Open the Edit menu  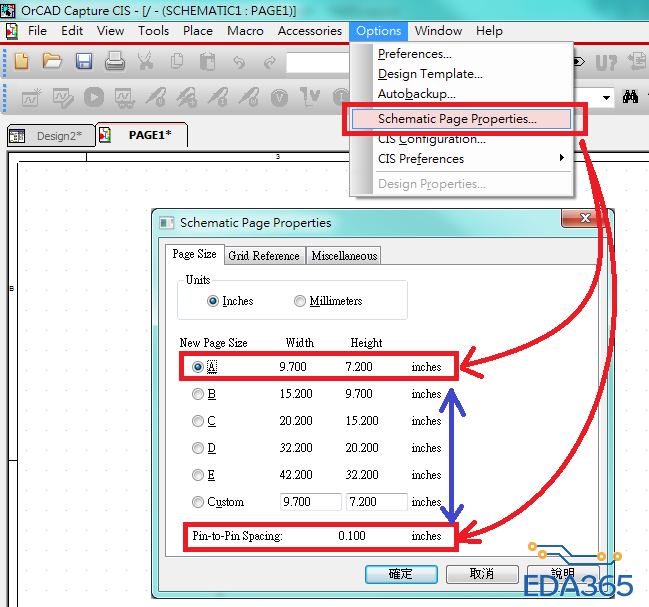click(72, 31)
